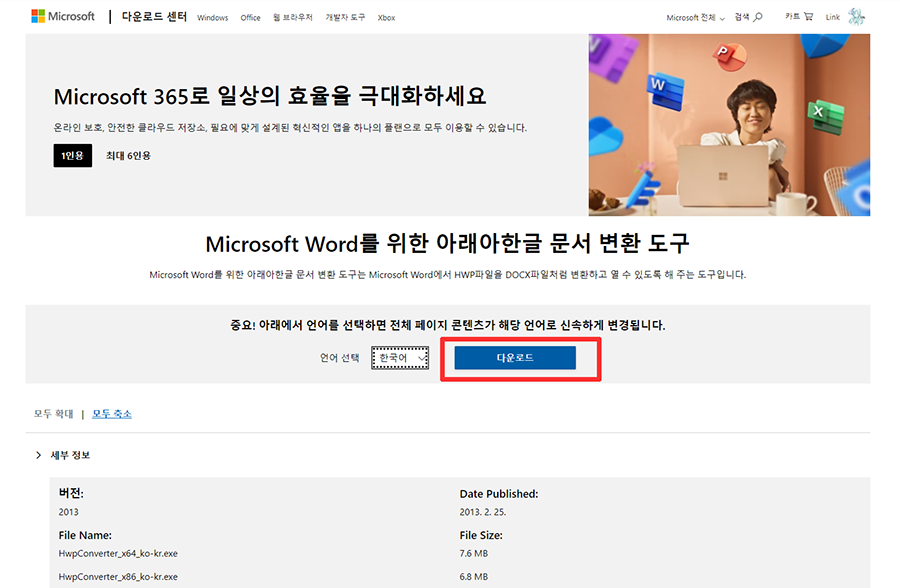
Task: Open the Office menu item
Action: [x=250, y=17]
